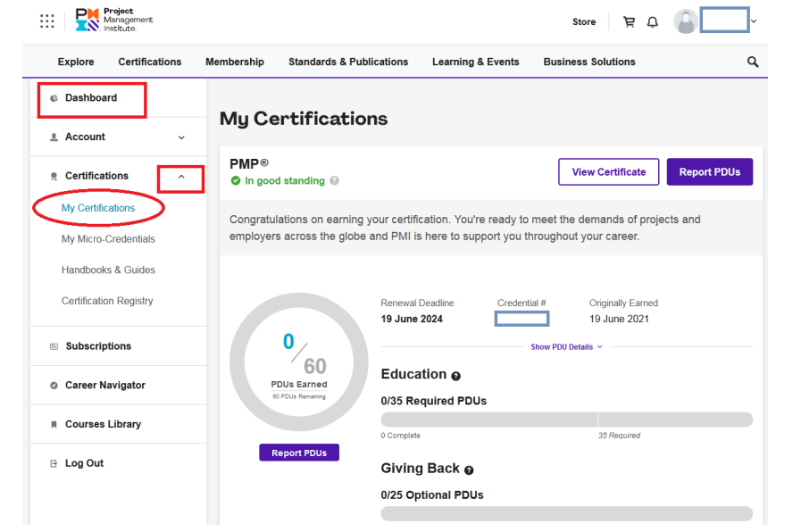Open the Membership menu

tap(235, 62)
